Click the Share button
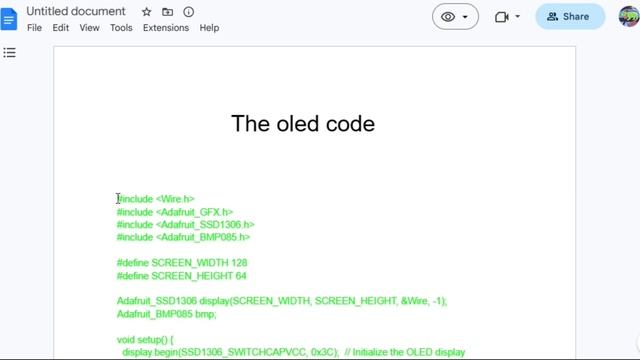The image size is (640, 360). pyautogui.click(x=570, y=17)
